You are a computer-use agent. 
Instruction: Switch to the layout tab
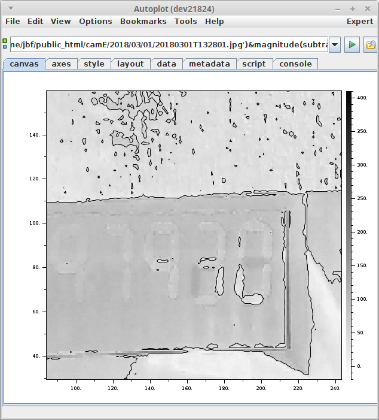coord(130,64)
